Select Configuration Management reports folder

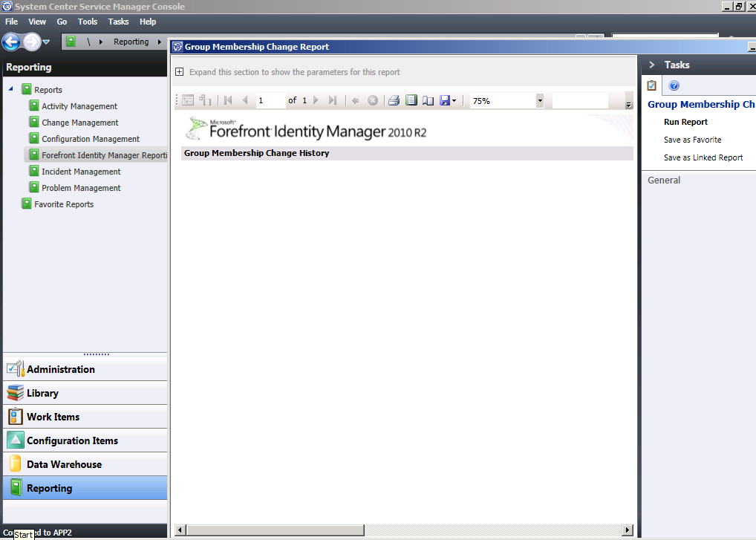[x=91, y=139]
